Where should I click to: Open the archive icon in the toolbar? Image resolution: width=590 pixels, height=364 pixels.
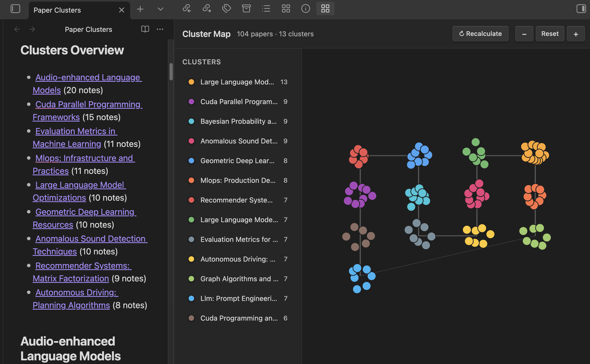[x=246, y=9]
